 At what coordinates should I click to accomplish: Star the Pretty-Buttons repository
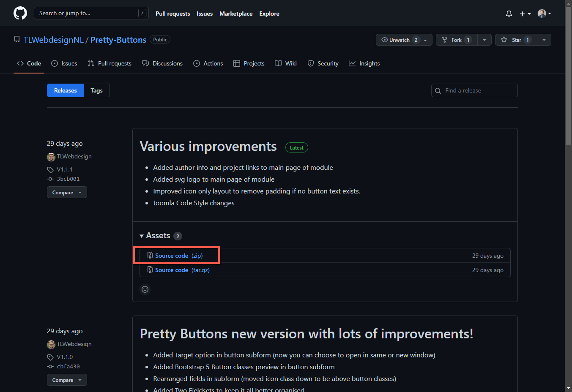[516, 39]
